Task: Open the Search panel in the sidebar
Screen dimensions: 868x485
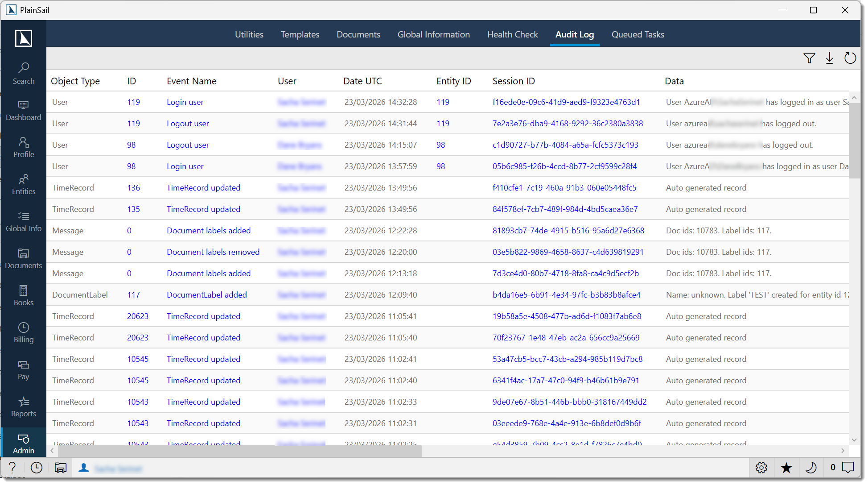Action: point(23,73)
